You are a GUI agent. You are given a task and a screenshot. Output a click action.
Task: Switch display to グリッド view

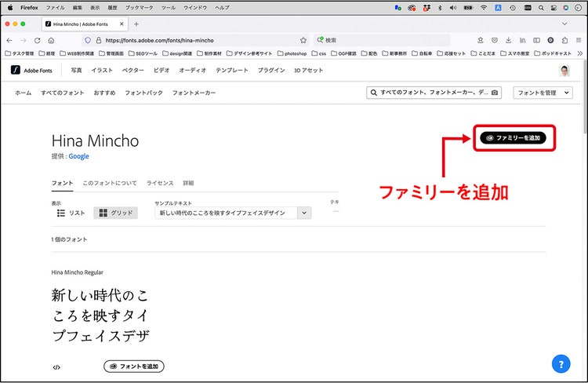(115, 213)
